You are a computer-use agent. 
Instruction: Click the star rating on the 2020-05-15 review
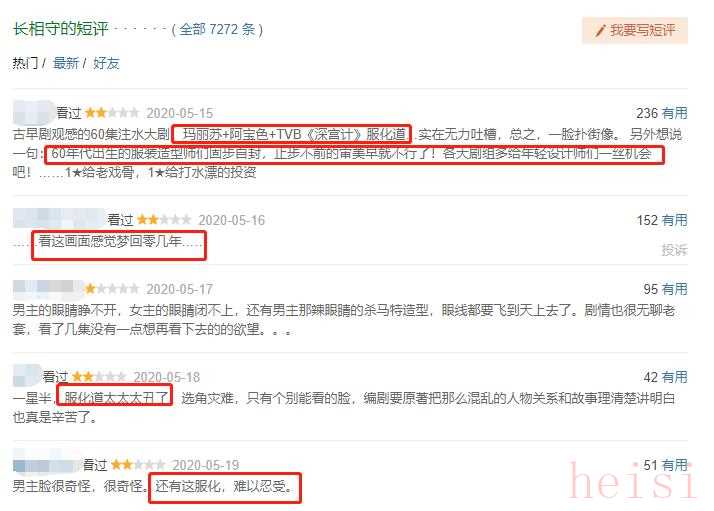[x=112, y=112]
